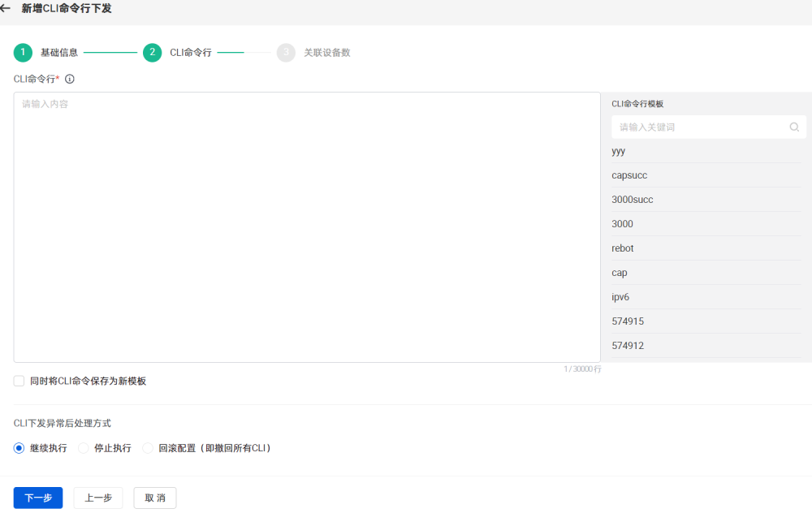Go to step 1 基础信息 circle
The width and height of the screenshot is (812, 513).
pos(23,53)
